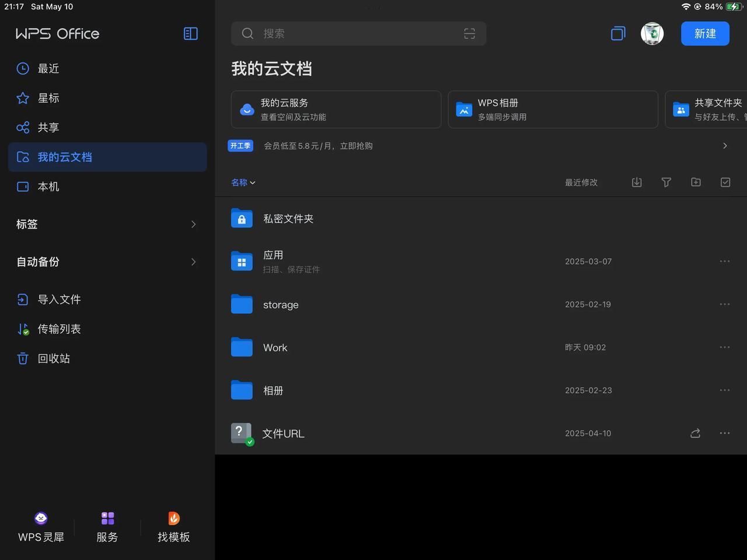Collapse the sidebar panel icon
The width and height of the screenshot is (747, 560).
(191, 34)
